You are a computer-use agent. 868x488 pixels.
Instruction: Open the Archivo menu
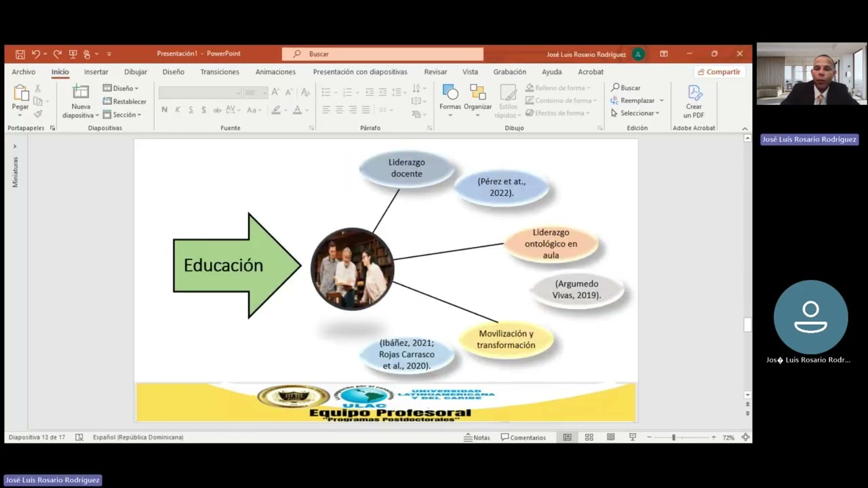[x=24, y=72]
